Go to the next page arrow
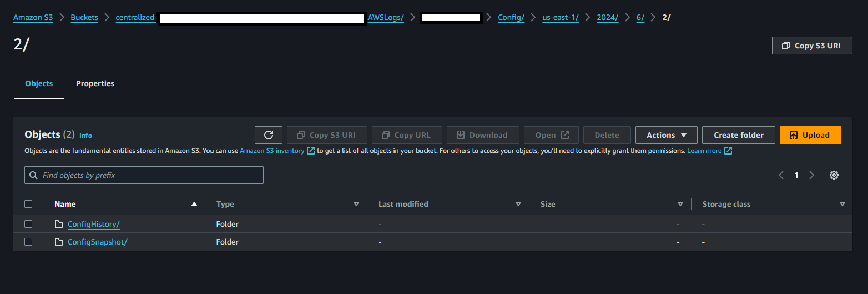The height and width of the screenshot is (294, 868). 812,175
